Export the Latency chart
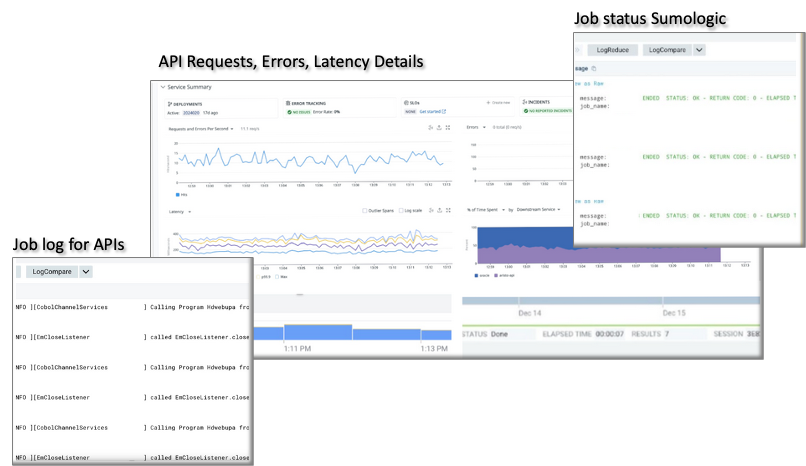 click(x=439, y=210)
